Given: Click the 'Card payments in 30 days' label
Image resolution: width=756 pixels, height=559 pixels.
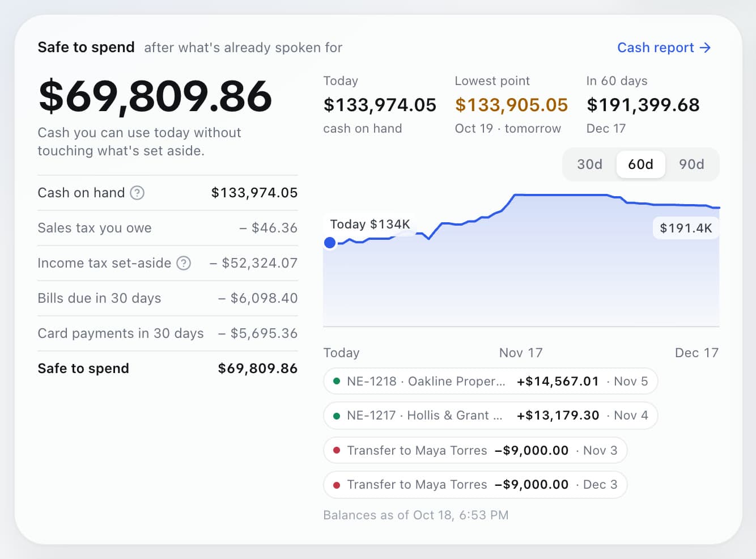Looking at the screenshot, I should coord(121,333).
